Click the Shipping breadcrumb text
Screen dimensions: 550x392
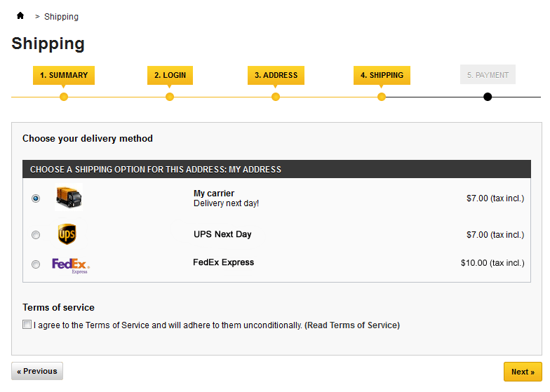(x=61, y=17)
